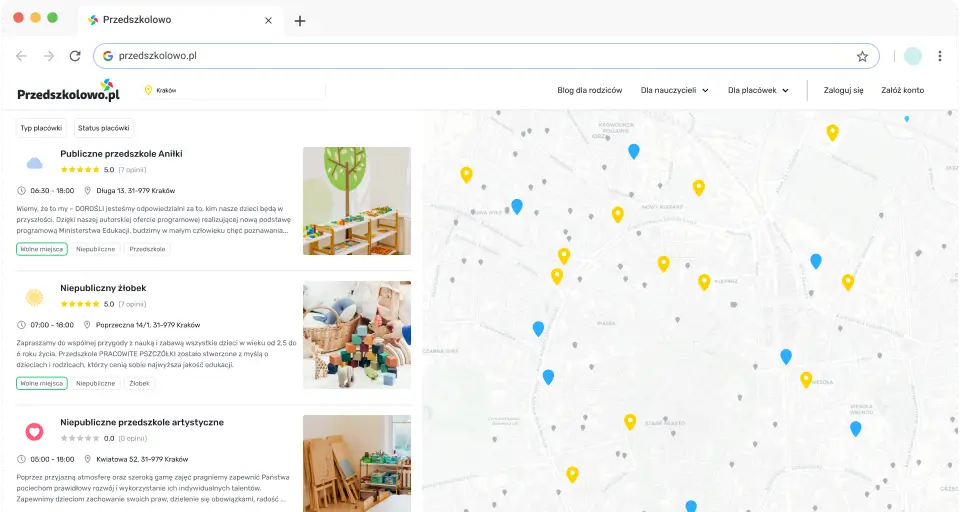Open the Status placówki filter
The image size is (960, 512).
[103, 128]
